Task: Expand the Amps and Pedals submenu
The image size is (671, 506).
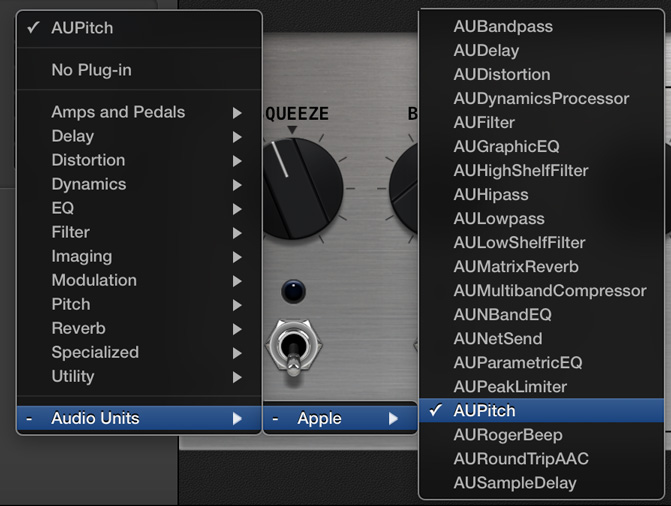Action: [x=139, y=112]
